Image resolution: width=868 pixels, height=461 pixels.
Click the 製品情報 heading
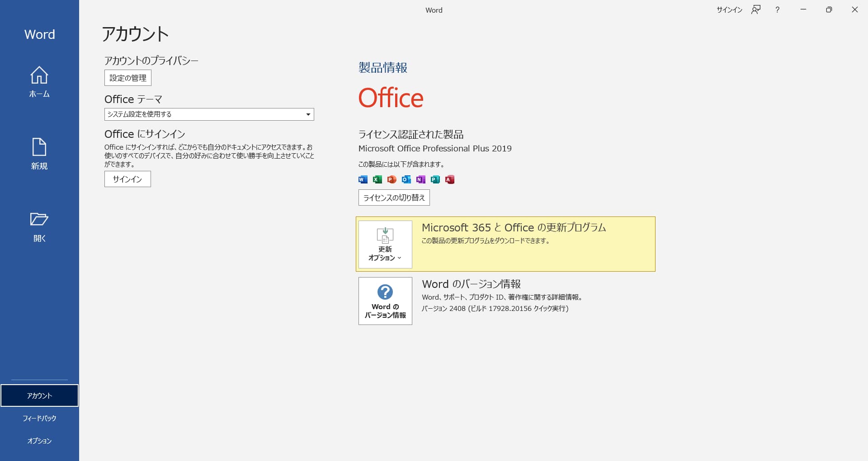coord(383,67)
